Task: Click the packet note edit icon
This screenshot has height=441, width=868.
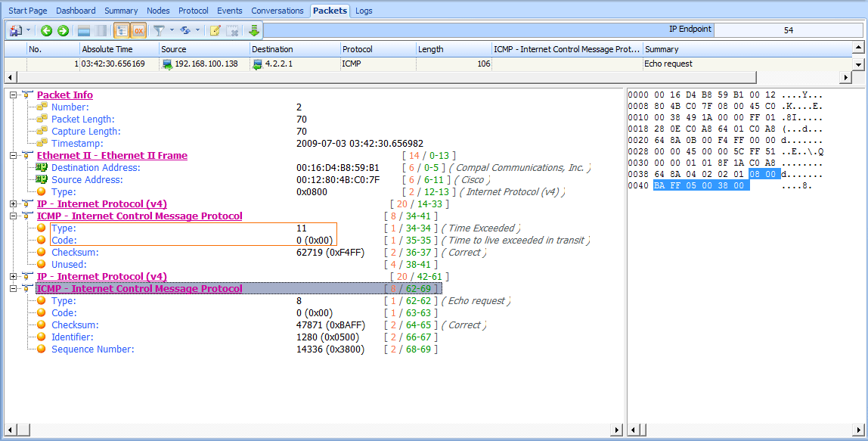Action: coord(215,30)
